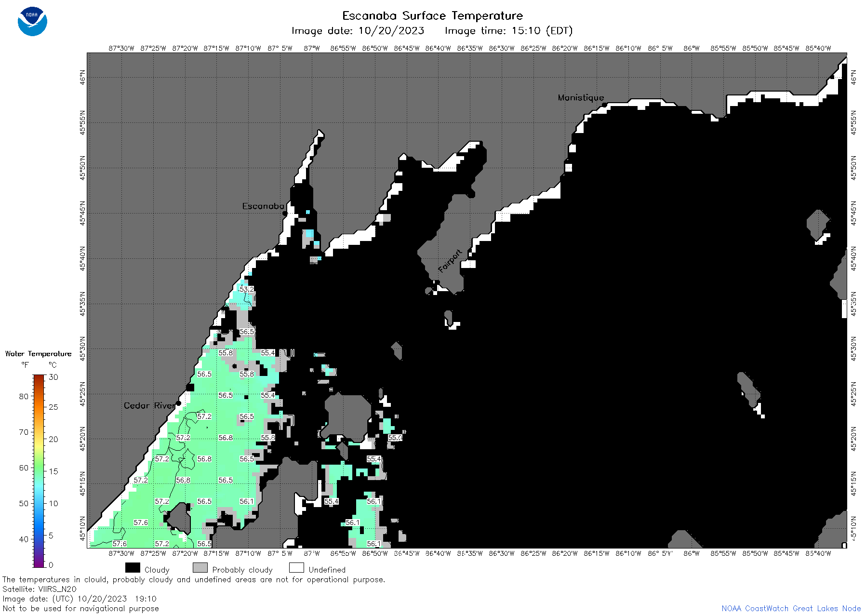Click 'Not to be used for navigational purpose'
The image size is (866, 616).
point(80,608)
